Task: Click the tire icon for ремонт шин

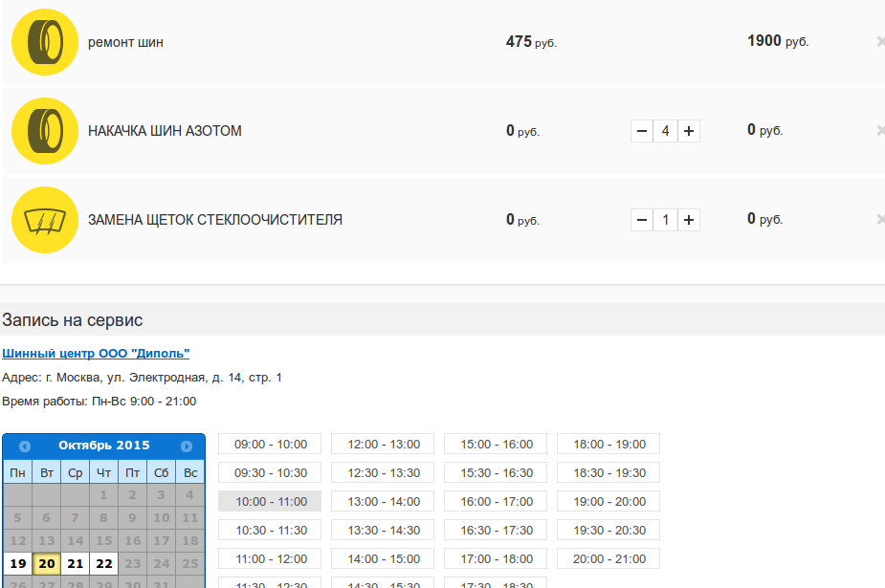Action: tap(45, 42)
